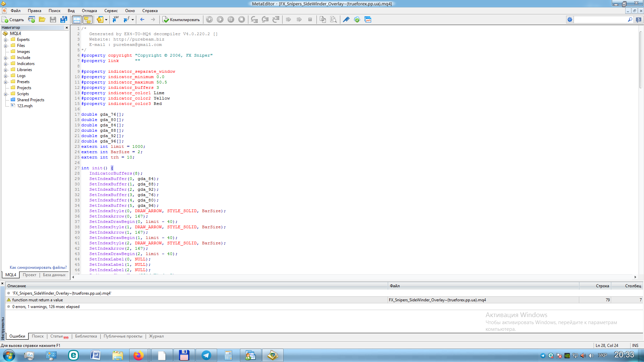This screenshot has height=362, width=644.
Task: Open the 'Как синхронизировать файлы?' link
Action: click(38, 267)
